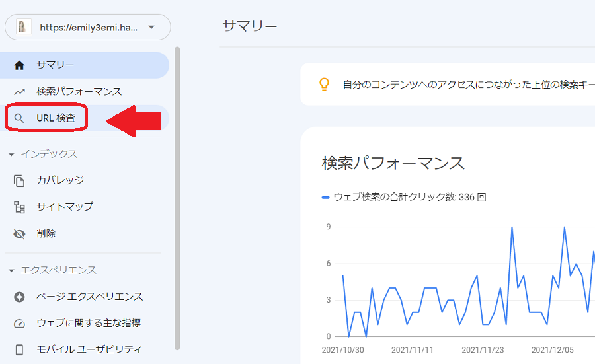This screenshot has width=595, height=364.
Task: Click the 検索パフォーマンス card heading
Action: [393, 163]
